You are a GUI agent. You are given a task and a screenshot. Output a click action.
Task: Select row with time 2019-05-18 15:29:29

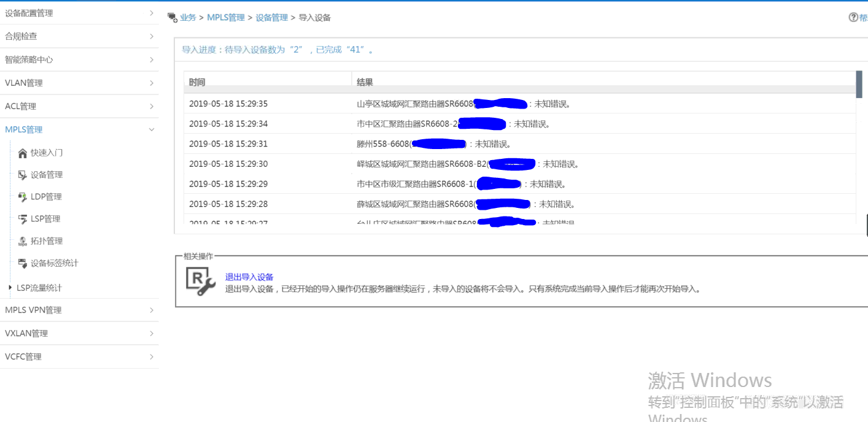519,184
